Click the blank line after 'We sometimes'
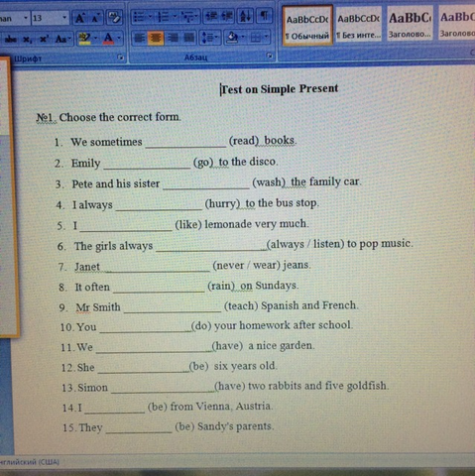 [x=185, y=142]
